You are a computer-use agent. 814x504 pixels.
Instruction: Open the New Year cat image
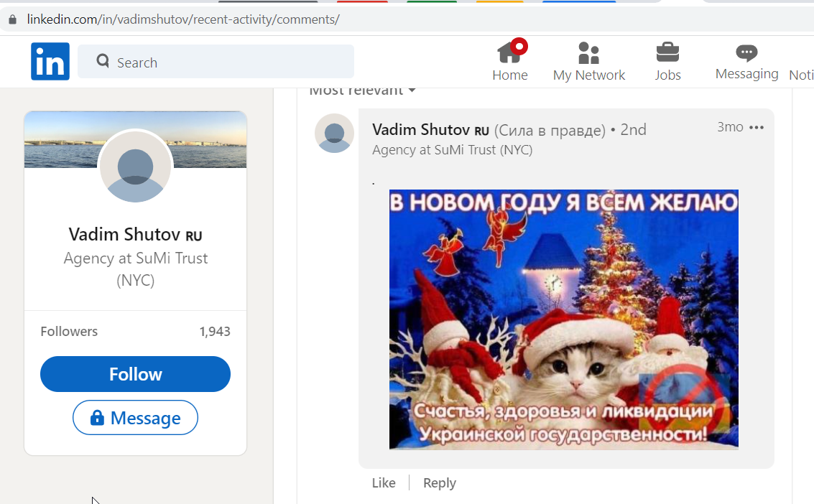[564, 319]
